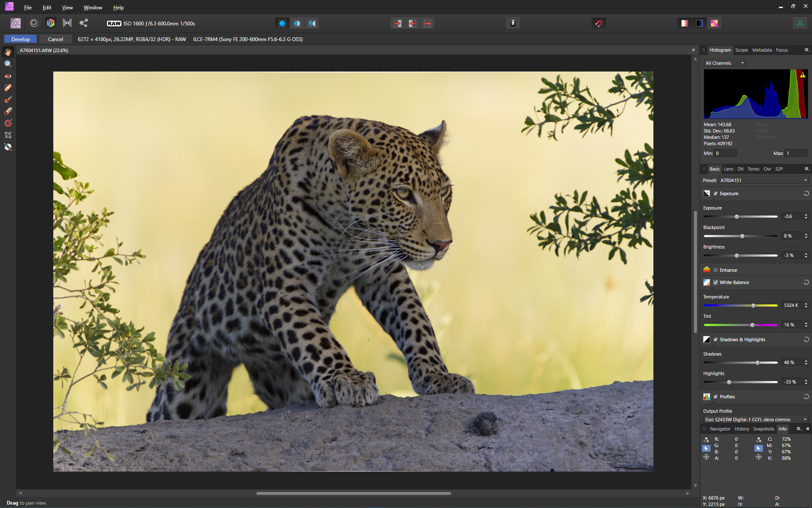Image resolution: width=812 pixels, height=508 pixels.
Task: Select the White Balance tool
Action: [8, 147]
